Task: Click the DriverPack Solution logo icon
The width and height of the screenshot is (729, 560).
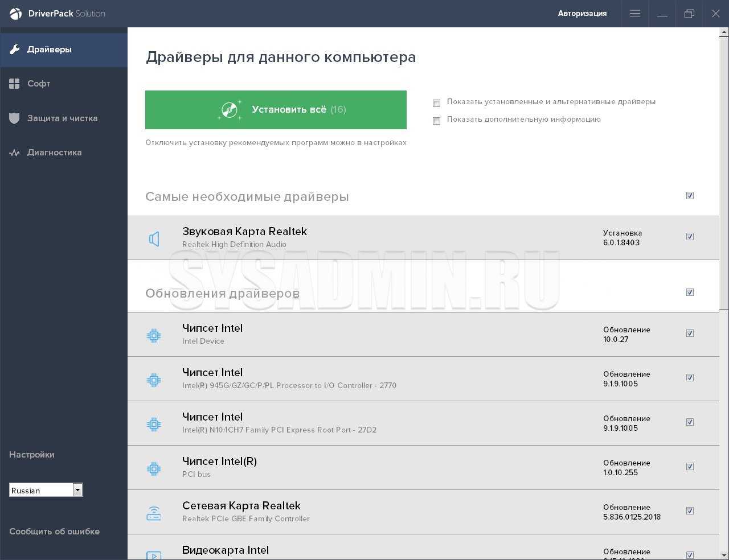Action: 15,14
